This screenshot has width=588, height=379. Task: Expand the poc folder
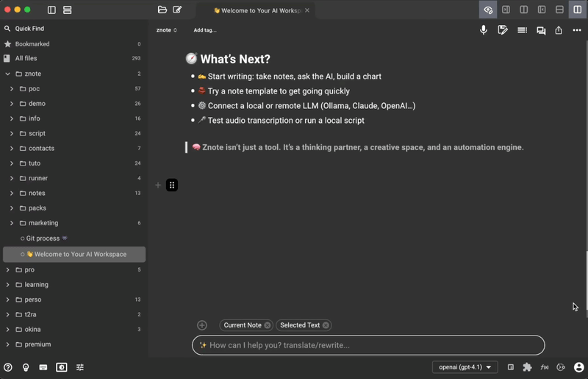pyautogui.click(x=12, y=88)
